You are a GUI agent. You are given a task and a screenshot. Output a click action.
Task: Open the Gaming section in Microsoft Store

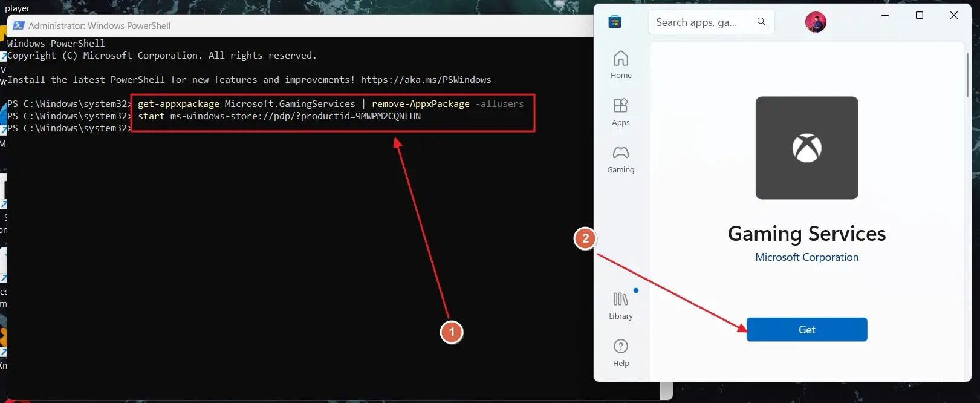click(621, 160)
